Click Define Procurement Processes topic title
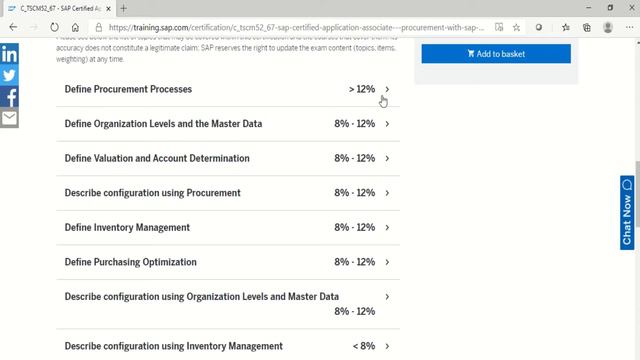This screenshot has width=640, height=360. click(128, 89)
